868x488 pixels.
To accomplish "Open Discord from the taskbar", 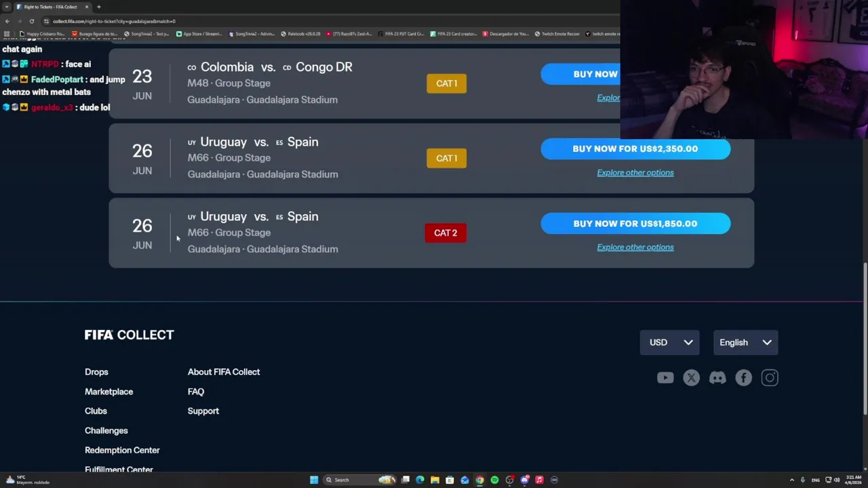I will point(524,480).
